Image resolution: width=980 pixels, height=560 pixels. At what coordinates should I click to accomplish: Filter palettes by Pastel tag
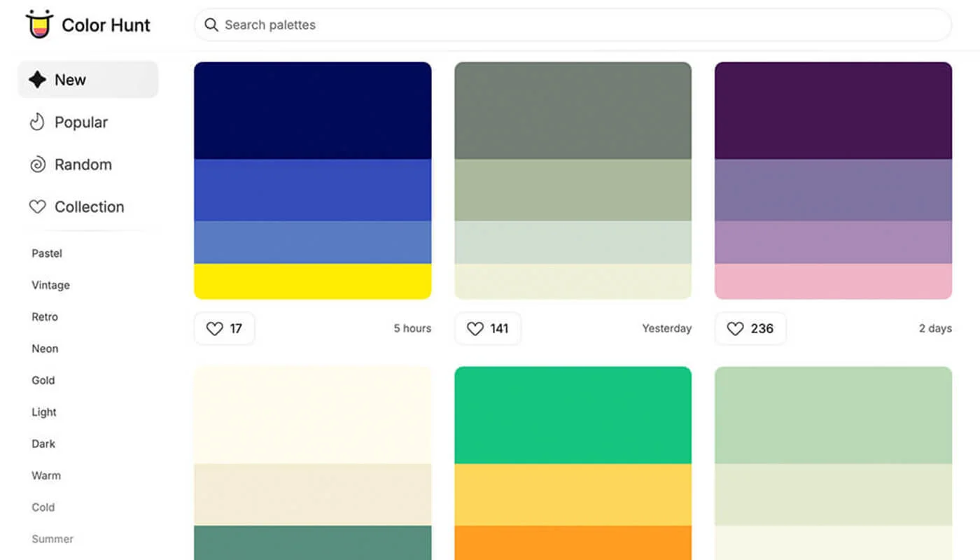pyautogui.click(x=47, y=253)
